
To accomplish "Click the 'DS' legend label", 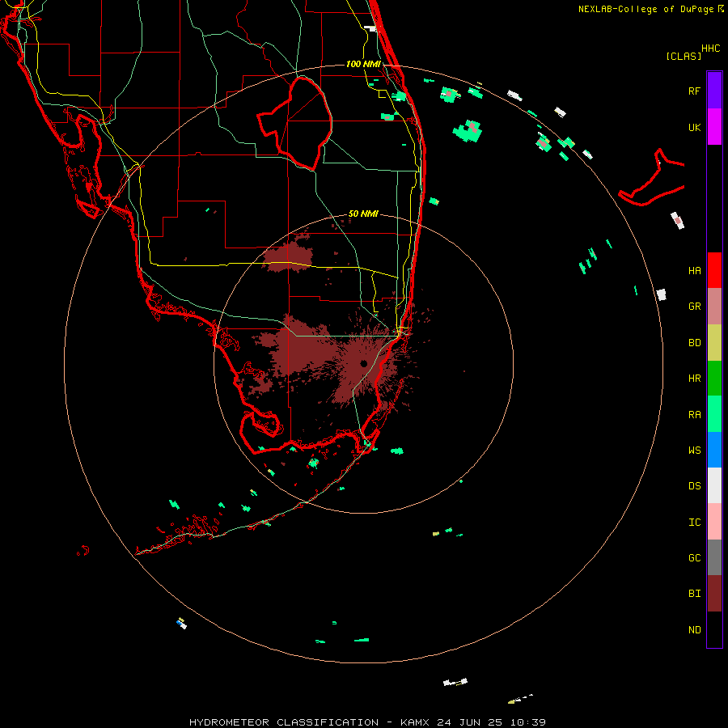I will pyautogui.click(x=694, y=486).
